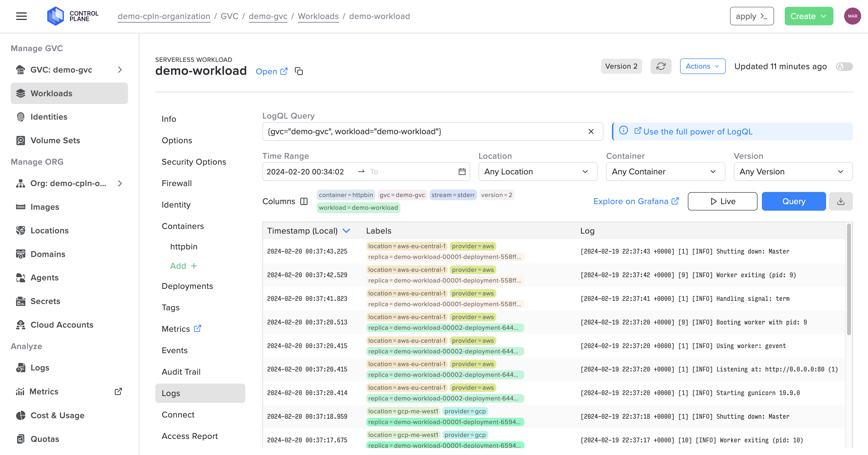Open the Columns layout selector icon

[304, 201]
